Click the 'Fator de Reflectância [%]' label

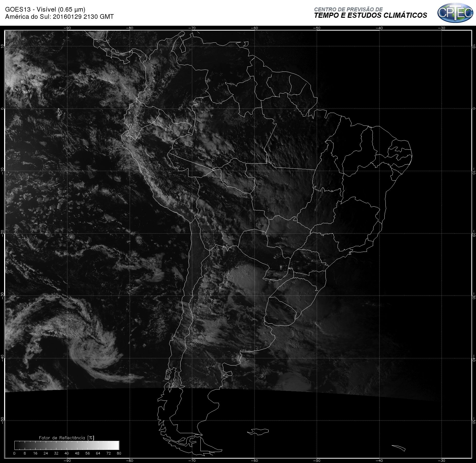tap(66, 438)
